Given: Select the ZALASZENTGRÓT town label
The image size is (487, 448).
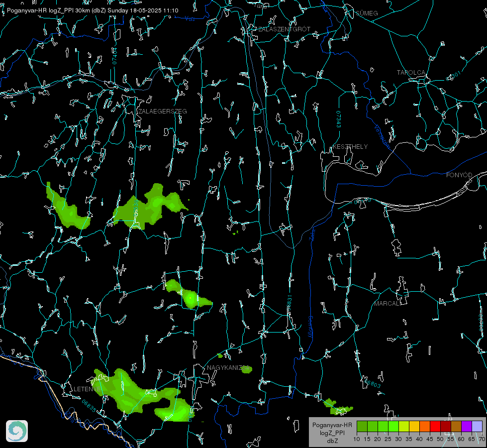Looking at the screenshot, I should coord(284,29).
